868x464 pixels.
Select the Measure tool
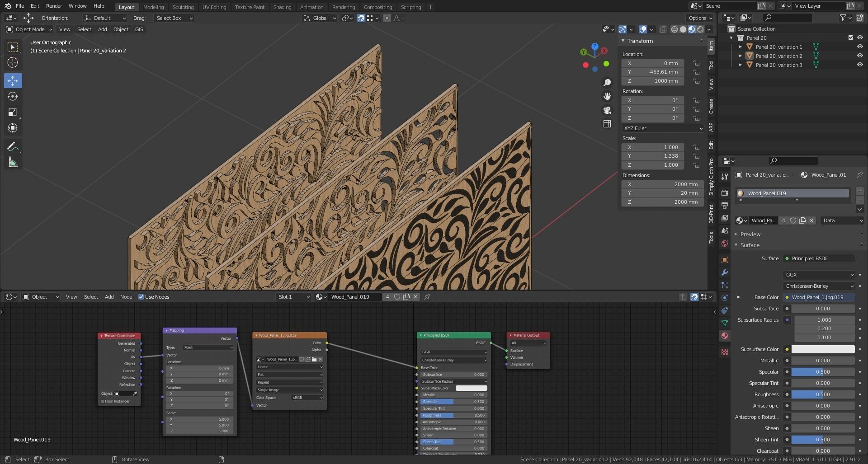(13, 163)
